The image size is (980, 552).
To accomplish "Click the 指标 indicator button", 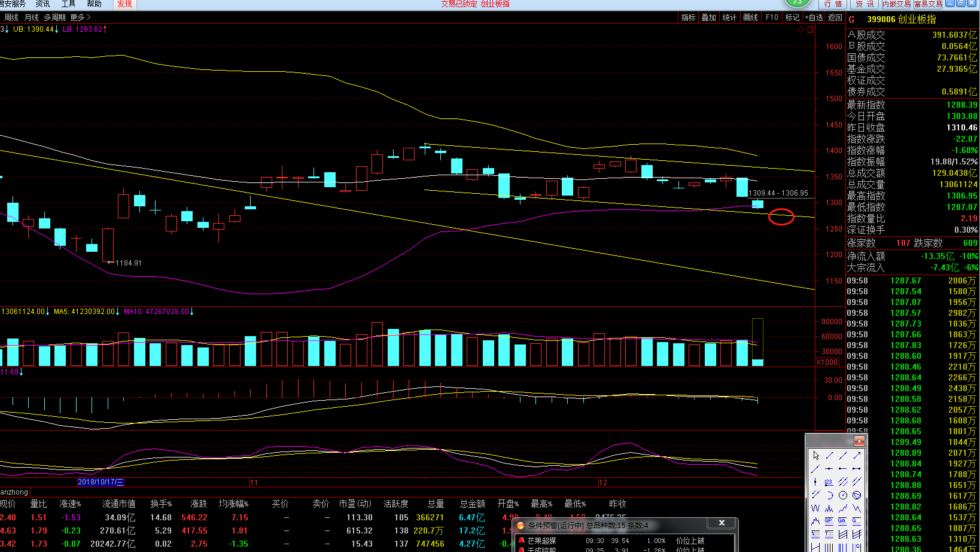I will coord(689,17).
